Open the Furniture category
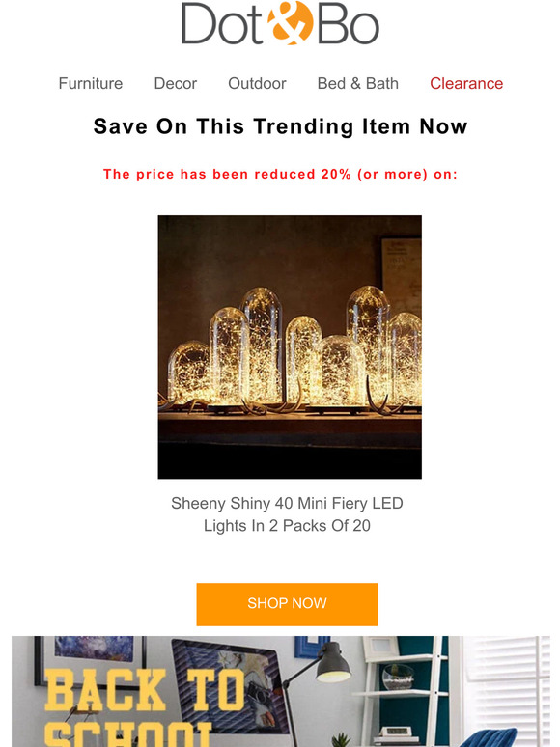560x747 pixels. point(91,83)
